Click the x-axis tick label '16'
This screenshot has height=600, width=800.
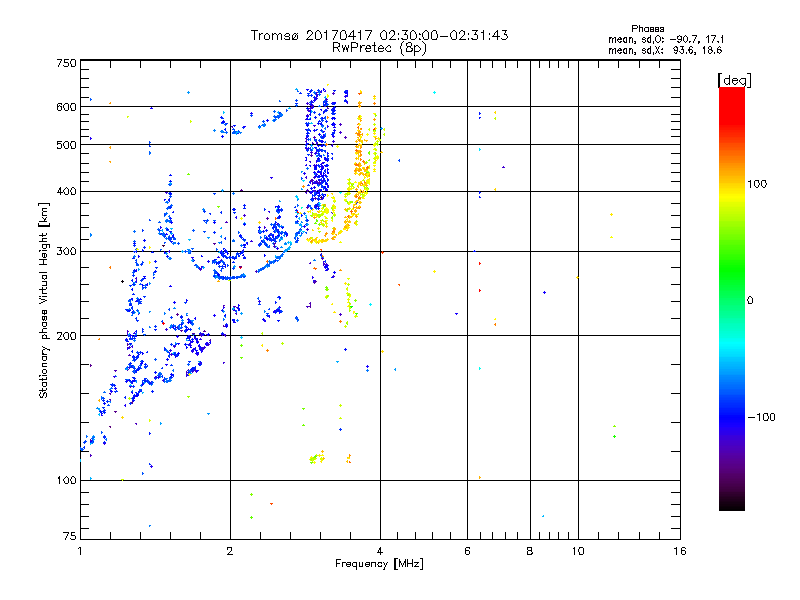click(x=680, y=551)
